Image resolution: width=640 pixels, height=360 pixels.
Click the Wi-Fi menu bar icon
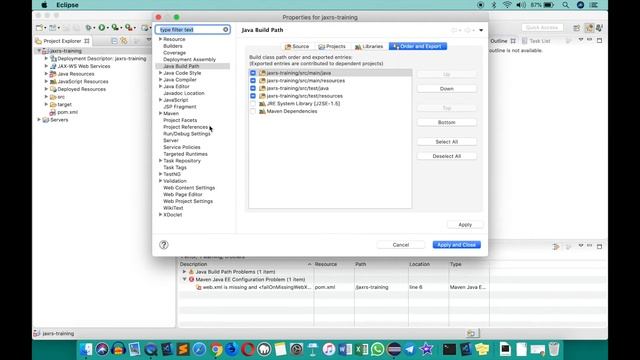coord(507,5)
